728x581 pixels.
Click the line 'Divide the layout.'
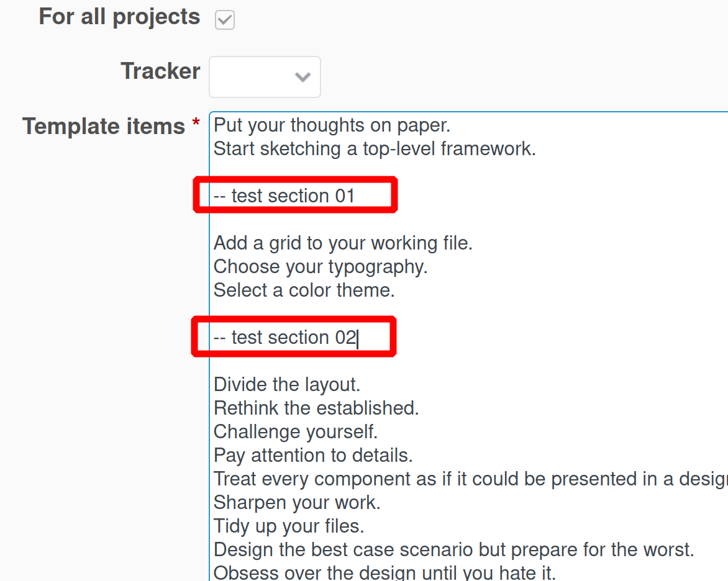pos(286,384)
